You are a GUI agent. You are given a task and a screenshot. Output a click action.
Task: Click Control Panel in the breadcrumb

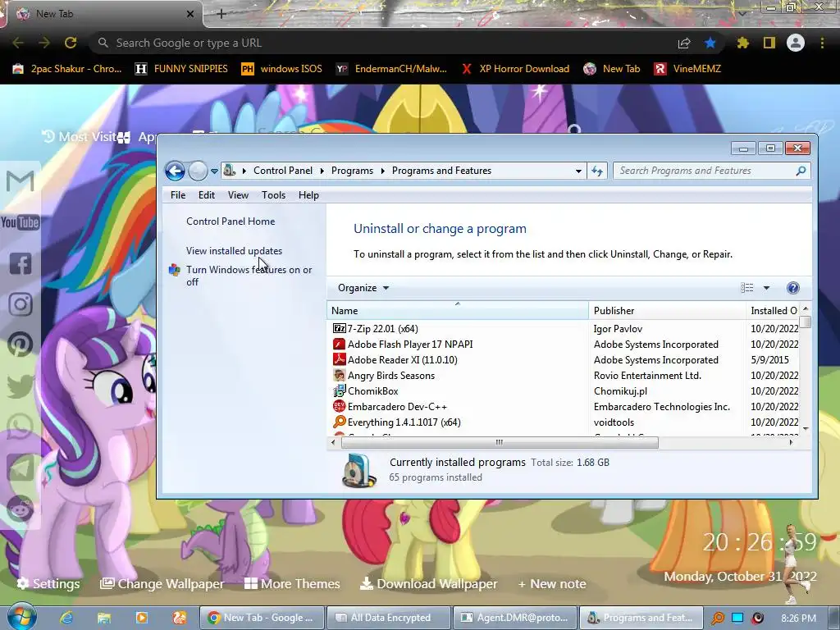click(283, 171)
